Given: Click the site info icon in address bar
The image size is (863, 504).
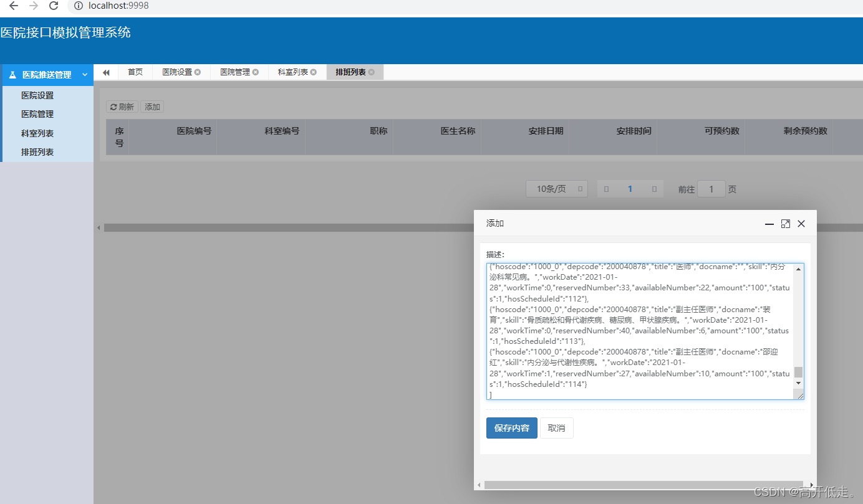Looking at the screenshot, I should [78, 6].
